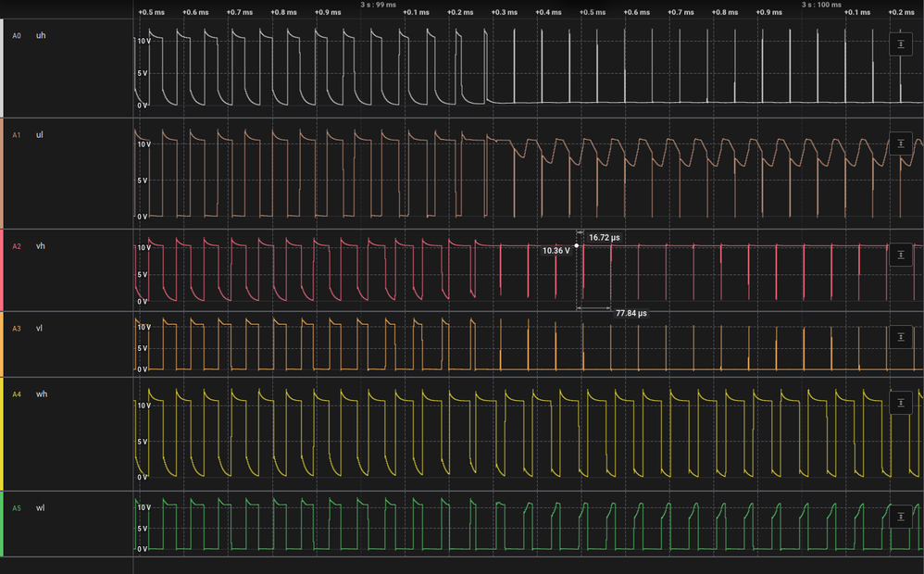924x574 pixels.
Task: Click the vertical fit icon for channel ul
Action: [x=901, y=143]
